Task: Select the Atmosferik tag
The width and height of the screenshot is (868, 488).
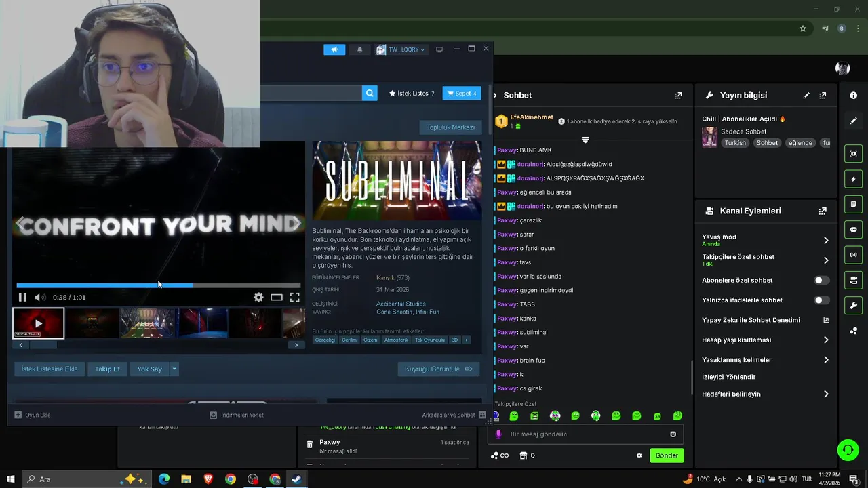Action: (x=396, y=340)
